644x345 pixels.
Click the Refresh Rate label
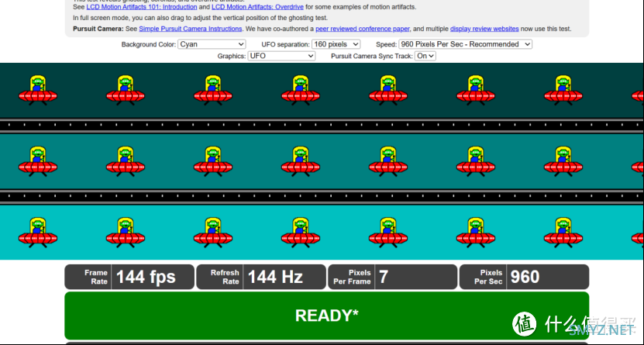(x=225, y=277)
